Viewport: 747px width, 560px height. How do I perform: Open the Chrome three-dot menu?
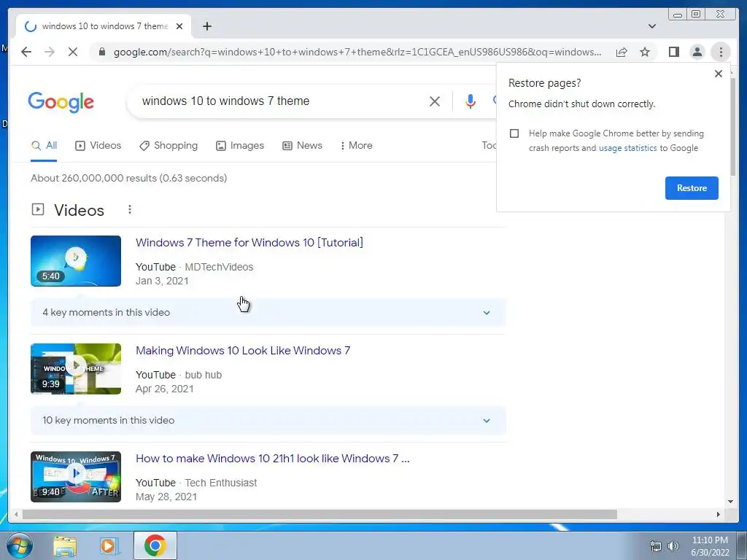pyautogui.click(x=721, y=52)
